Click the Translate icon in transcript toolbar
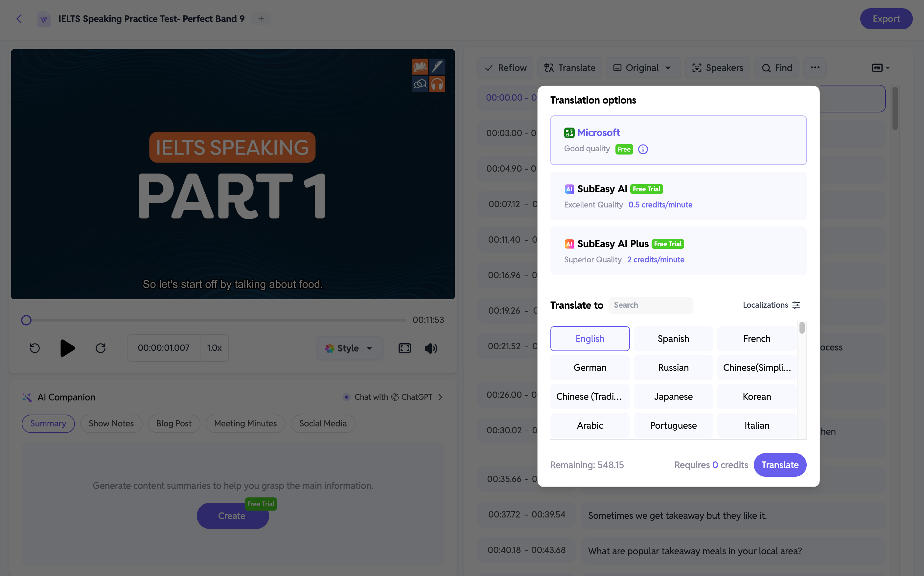Image resolution: width=924 pixels, height=576 pixels. 569,67
